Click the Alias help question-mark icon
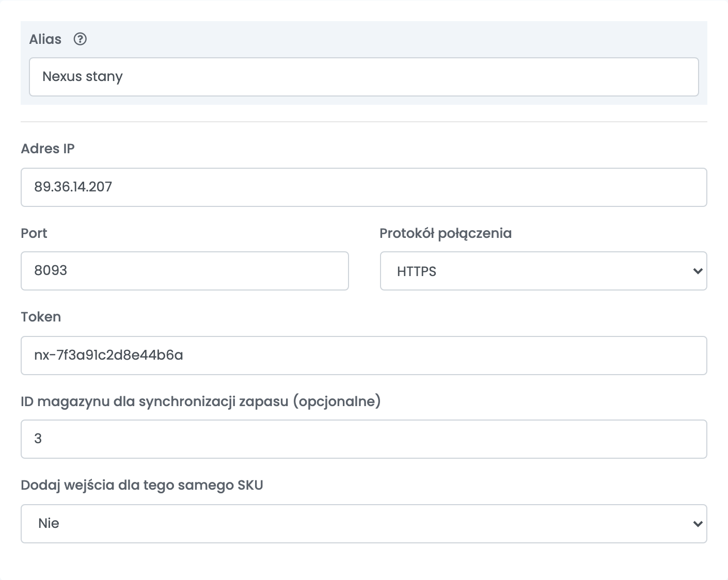The image size is (728, 580). [x=80, y=39]
